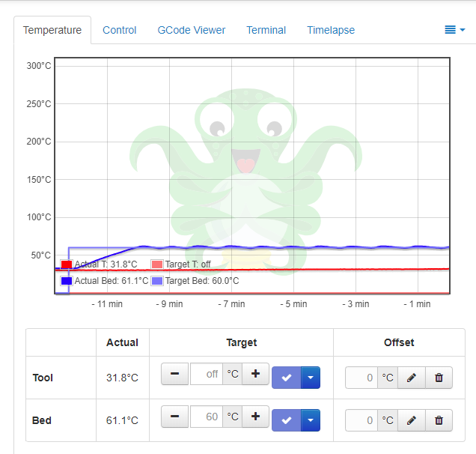Click the 'Target T: off' legend label

pos(188,264)
